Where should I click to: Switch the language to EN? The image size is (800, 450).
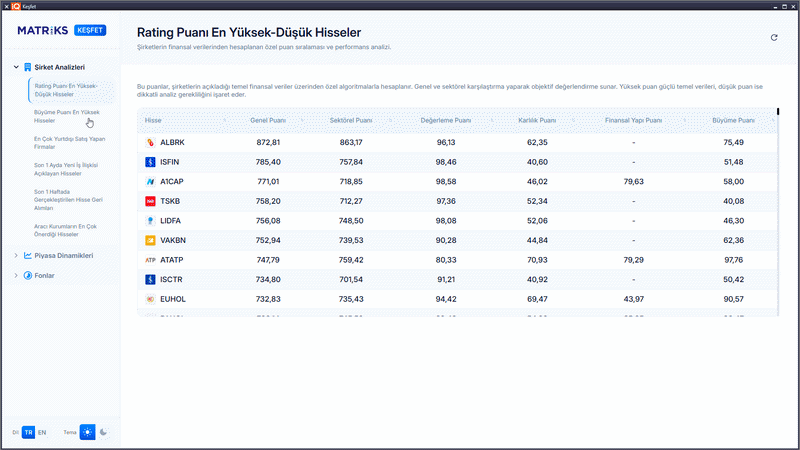tap(42, 432)
